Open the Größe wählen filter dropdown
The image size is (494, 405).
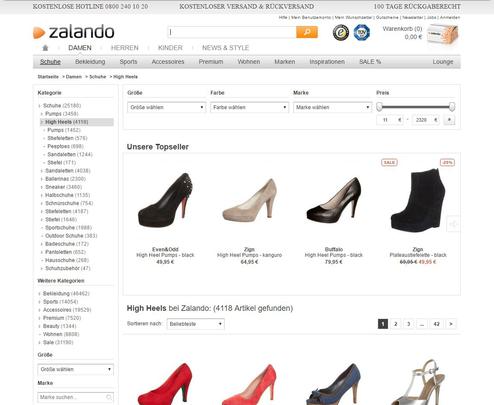coord(166,107)
